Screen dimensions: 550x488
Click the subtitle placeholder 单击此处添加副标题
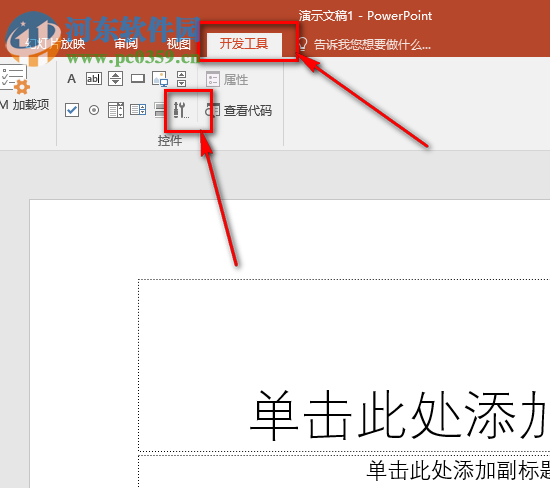tap(344, 472)
